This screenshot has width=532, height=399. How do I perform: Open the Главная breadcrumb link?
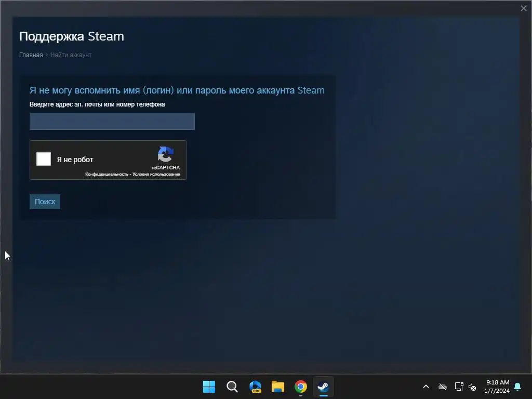tap(31, 55)
